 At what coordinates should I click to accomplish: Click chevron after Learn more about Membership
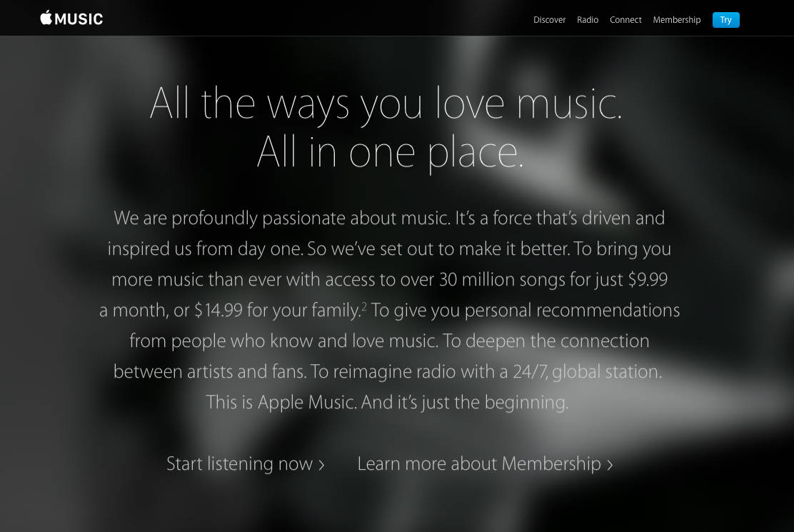(x=610, y=465)
